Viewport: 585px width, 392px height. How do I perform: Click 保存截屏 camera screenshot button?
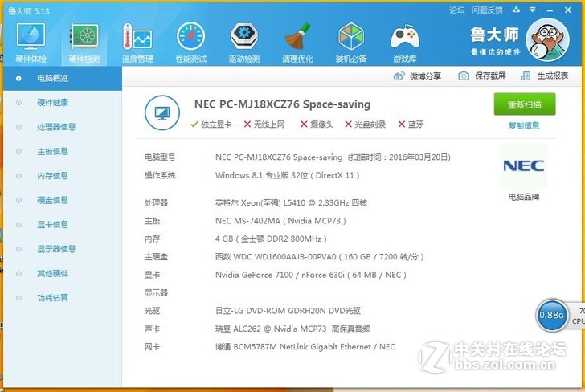click(482, 76)
